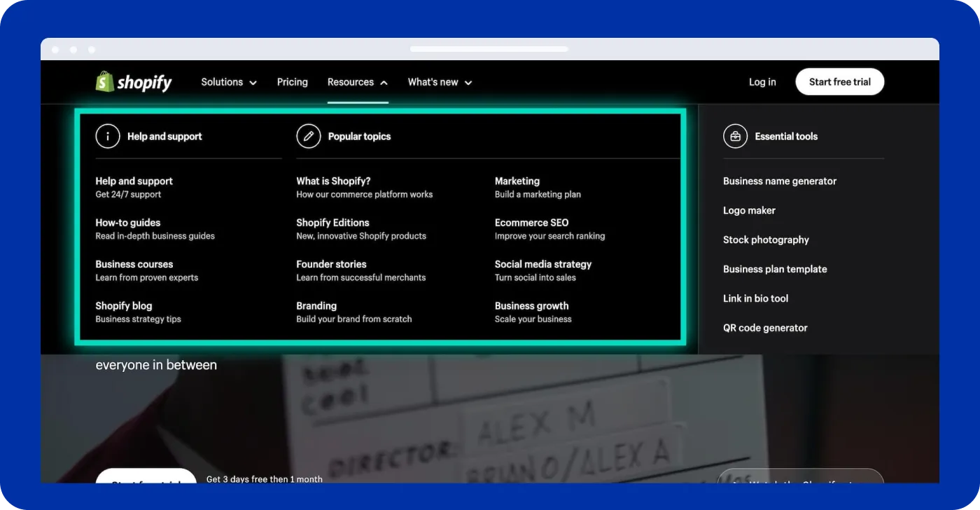Open the Business name generator tool

tap(779, 181)
